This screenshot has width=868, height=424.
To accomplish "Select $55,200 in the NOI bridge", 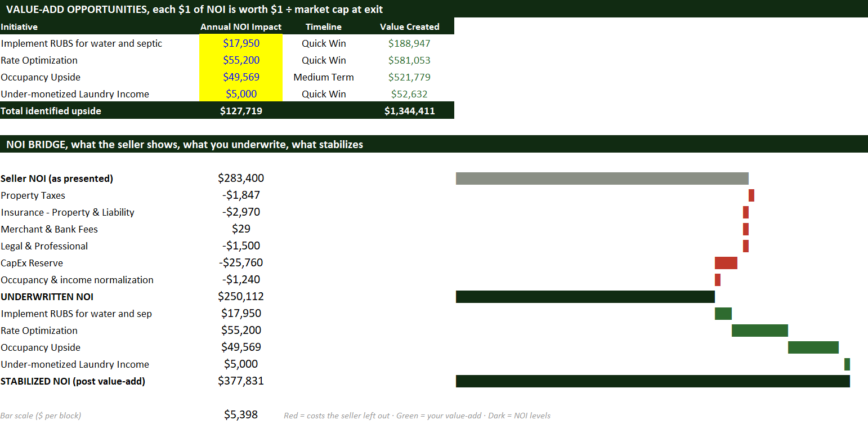I will tap(241, 331).
